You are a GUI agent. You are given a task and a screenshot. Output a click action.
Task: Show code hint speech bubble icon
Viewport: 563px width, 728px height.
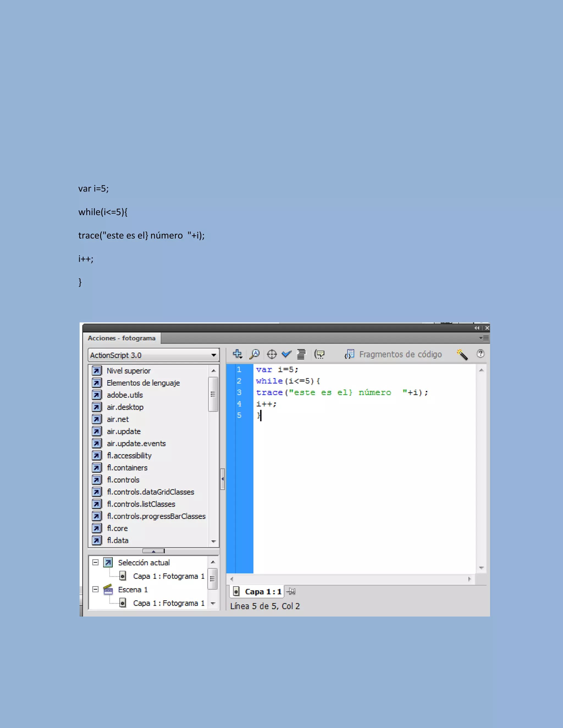319,354
